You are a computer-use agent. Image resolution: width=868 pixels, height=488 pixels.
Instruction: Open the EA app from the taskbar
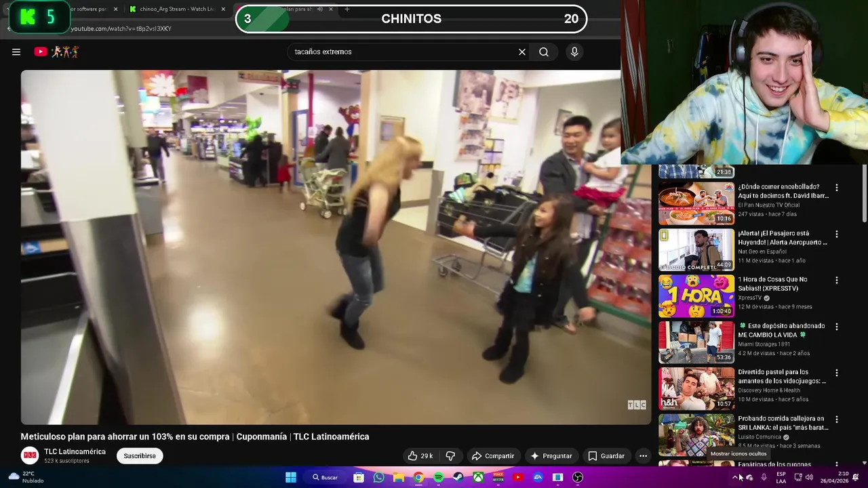pyautogui.click(x=538, y=477)
